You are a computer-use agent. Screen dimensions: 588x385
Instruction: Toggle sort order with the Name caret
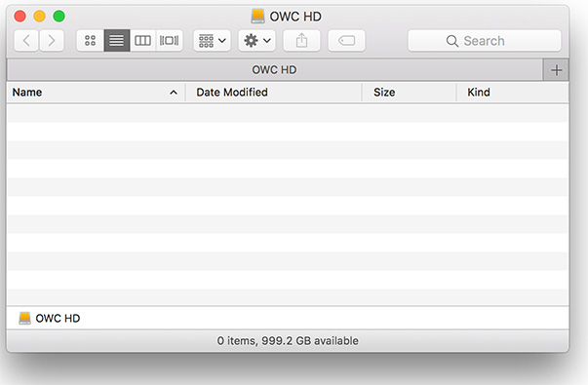(x=174, y=93)
